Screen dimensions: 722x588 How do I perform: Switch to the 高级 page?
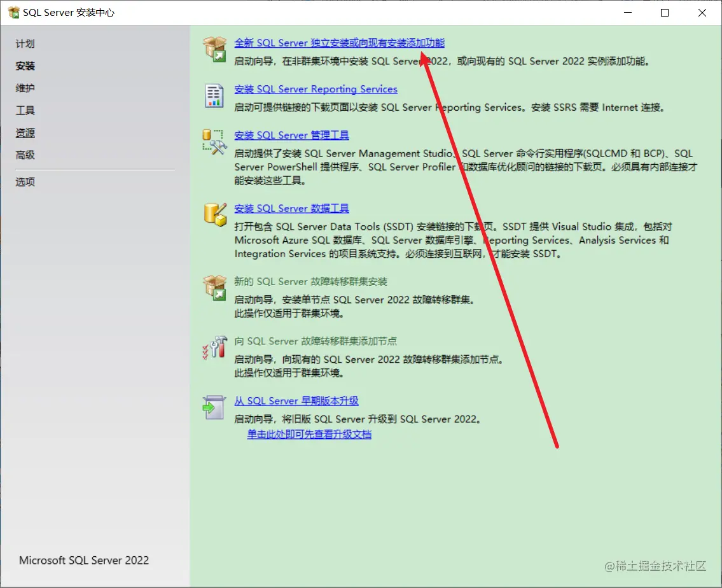click(x=25, y=155)
